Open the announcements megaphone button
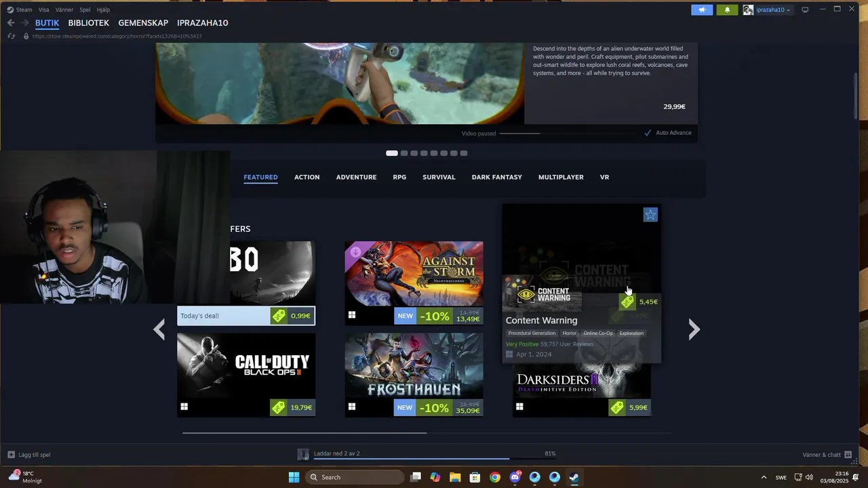This screenshot has width=868, height=488. pos(702,9)
